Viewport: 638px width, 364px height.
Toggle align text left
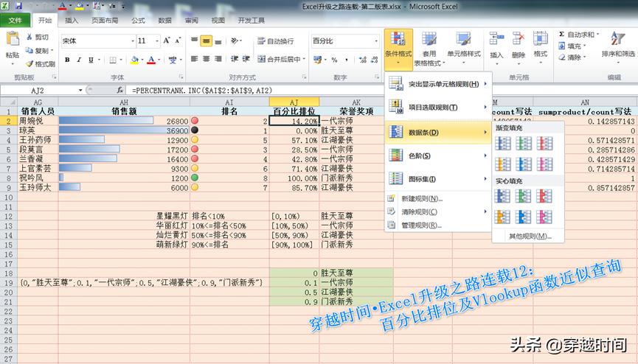(x=195, y=59)
